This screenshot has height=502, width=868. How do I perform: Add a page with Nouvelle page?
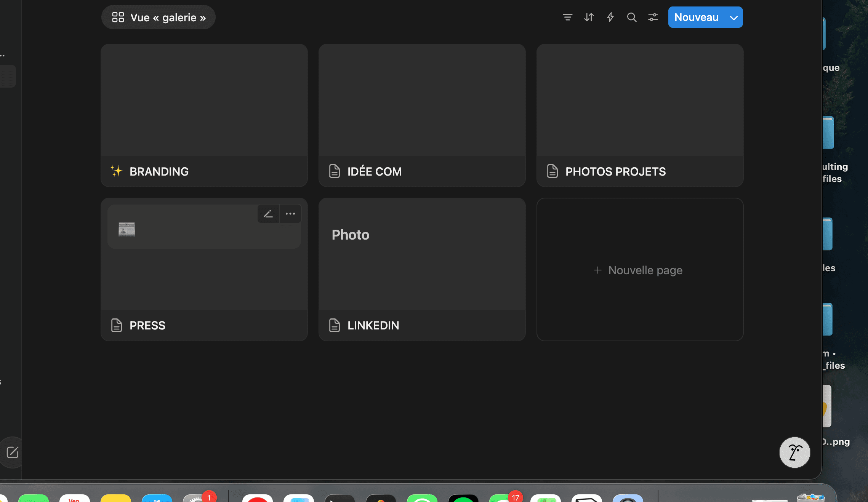[640, 270]
